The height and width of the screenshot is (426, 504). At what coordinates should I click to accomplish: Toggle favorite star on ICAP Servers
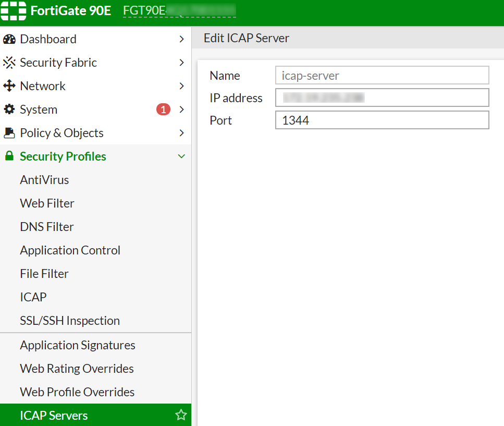[x=181, y=415]
